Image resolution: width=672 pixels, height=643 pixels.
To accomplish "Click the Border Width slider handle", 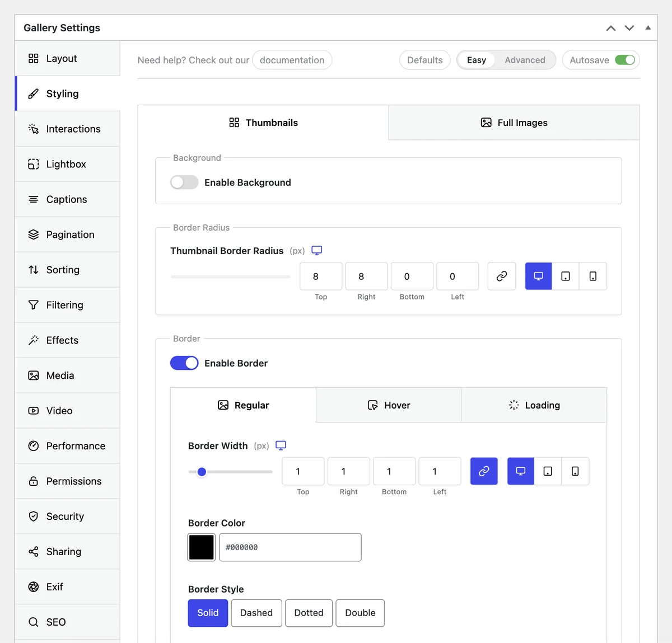I will coord(202,472).
